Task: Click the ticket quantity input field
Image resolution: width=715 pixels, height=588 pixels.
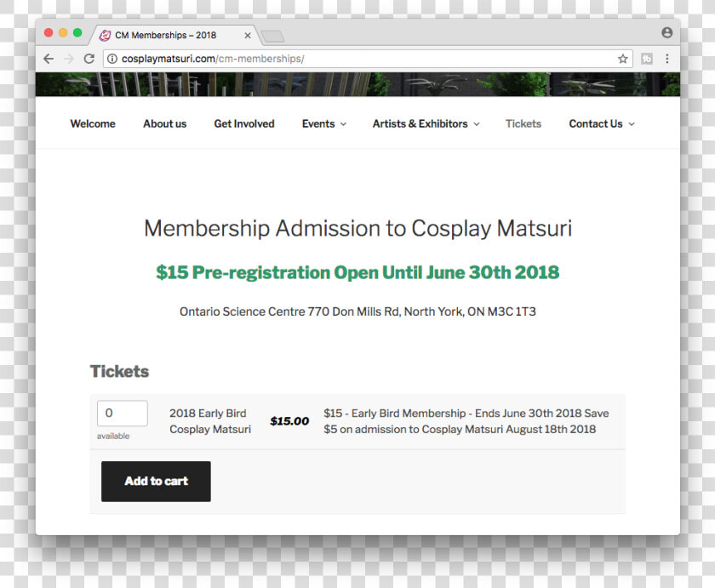Action: 123,413
